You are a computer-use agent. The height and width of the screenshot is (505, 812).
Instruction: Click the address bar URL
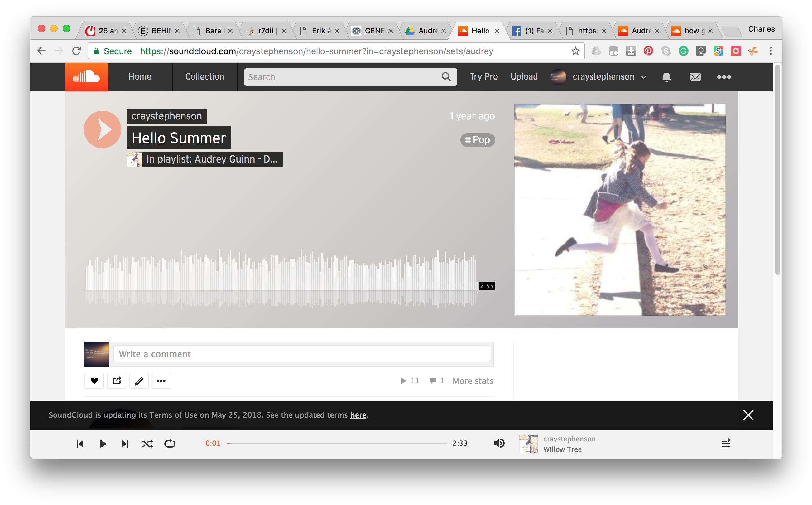coord(316,51)
